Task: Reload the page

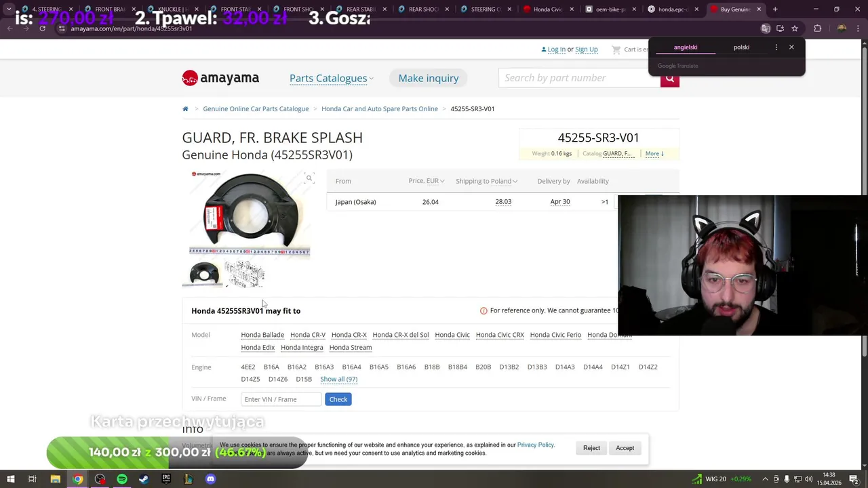Action: [42, 28]
